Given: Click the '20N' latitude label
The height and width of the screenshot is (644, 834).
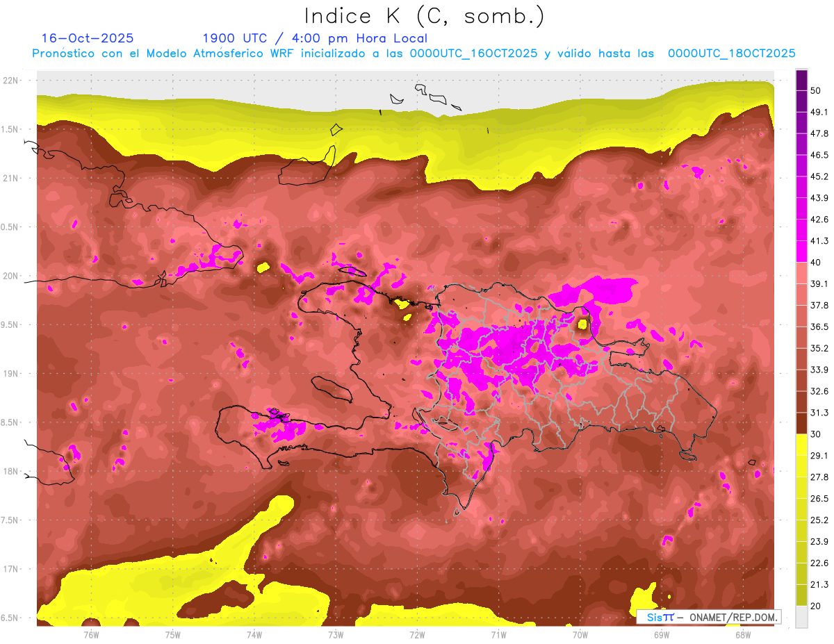Looking at the screenshot, I should pyautogui.click(x=12, y=276).
